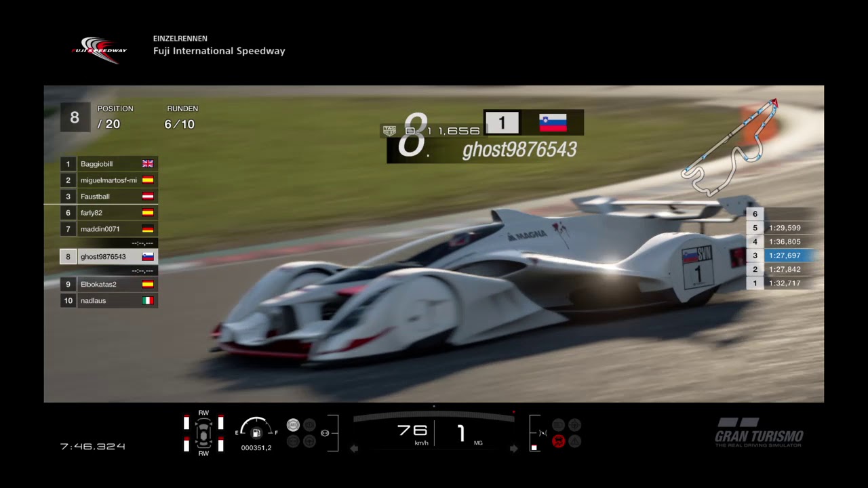This screenshot has height=488, width=868.
Task: Click the red traction control warning icon
Action: [558, 441]
